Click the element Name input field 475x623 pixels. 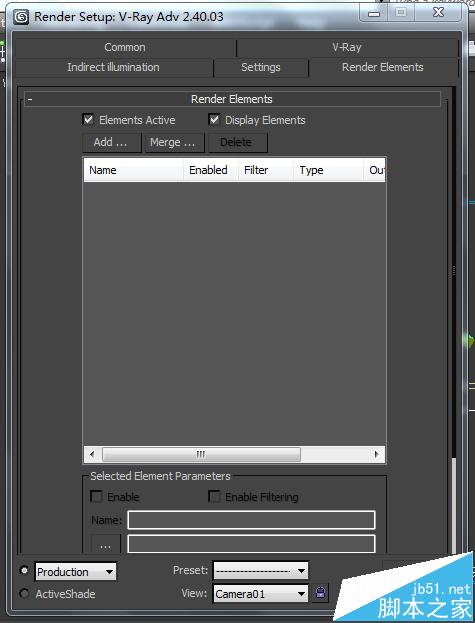(251, 520)
